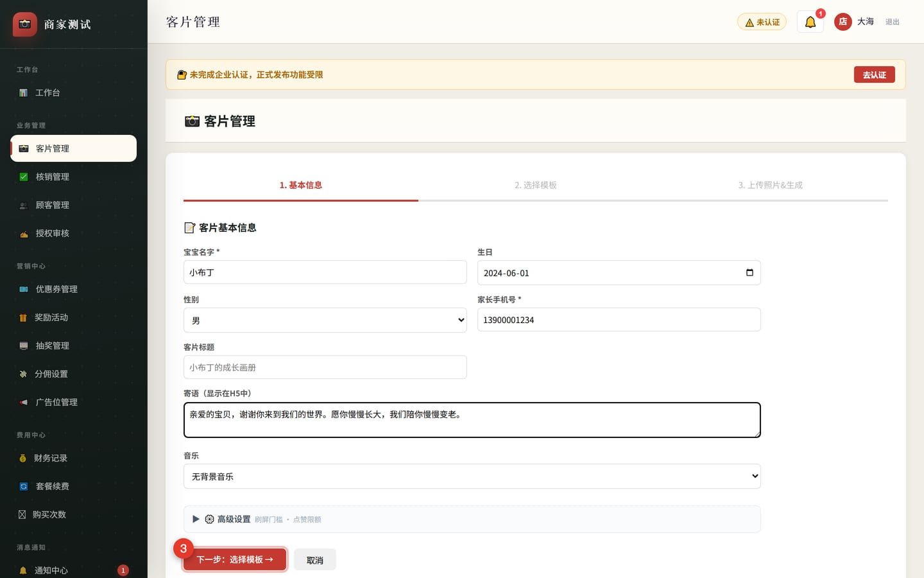
Task: Click the 取消 button
Action: (314, 560)
